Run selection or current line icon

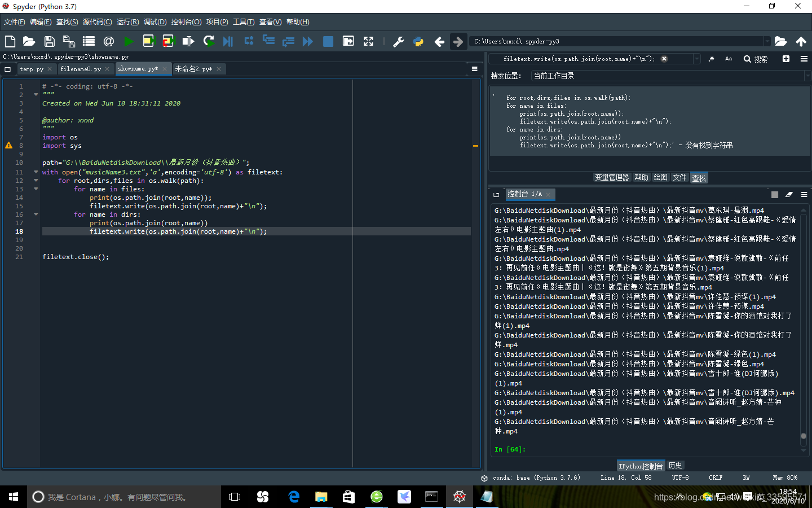click(188, 41)
